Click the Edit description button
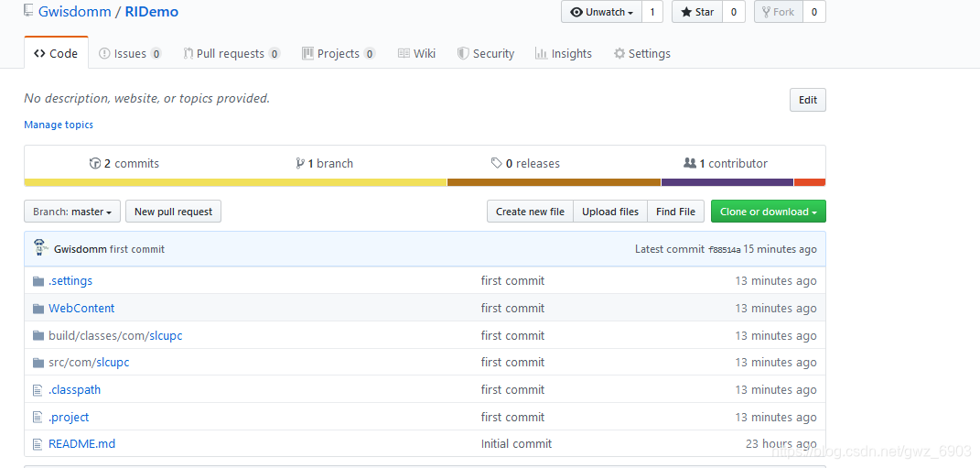 pyautogui.click(x=807, y=100)
